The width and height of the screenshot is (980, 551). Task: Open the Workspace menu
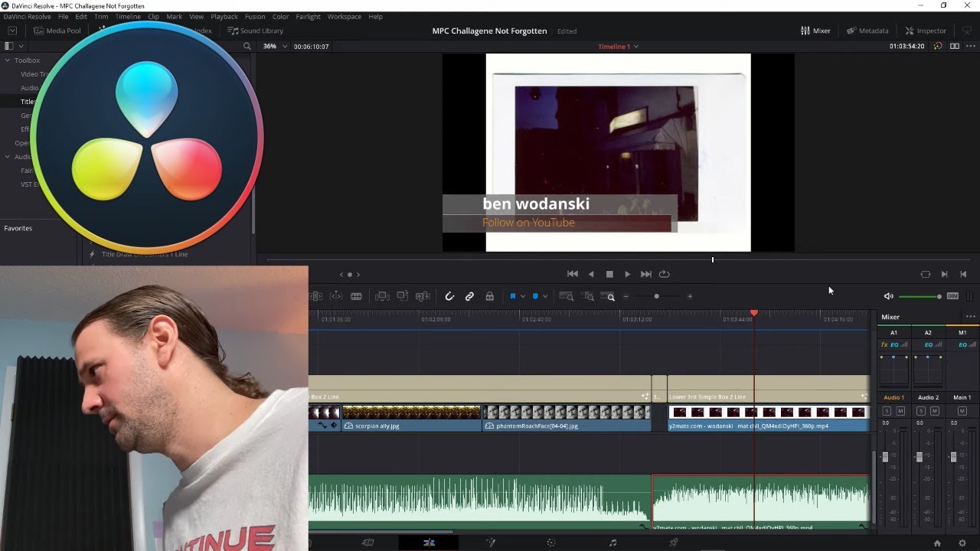click(345, 16)
